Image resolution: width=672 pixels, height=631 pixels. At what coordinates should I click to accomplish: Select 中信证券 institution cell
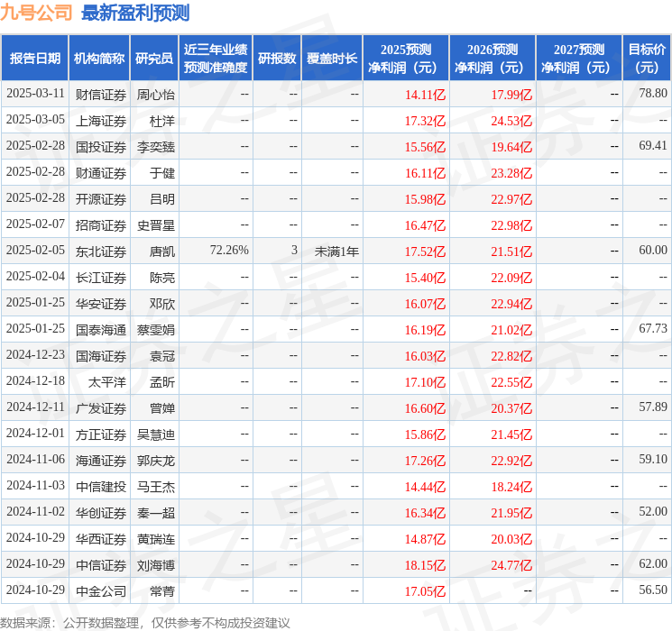[x=101, y=565]
